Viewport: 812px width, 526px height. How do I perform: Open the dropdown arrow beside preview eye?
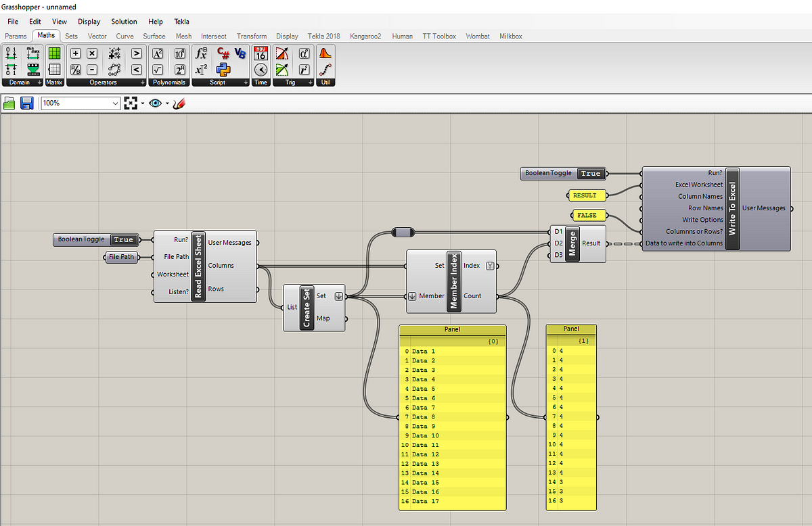pyautogui.click(x=167, y=103)
